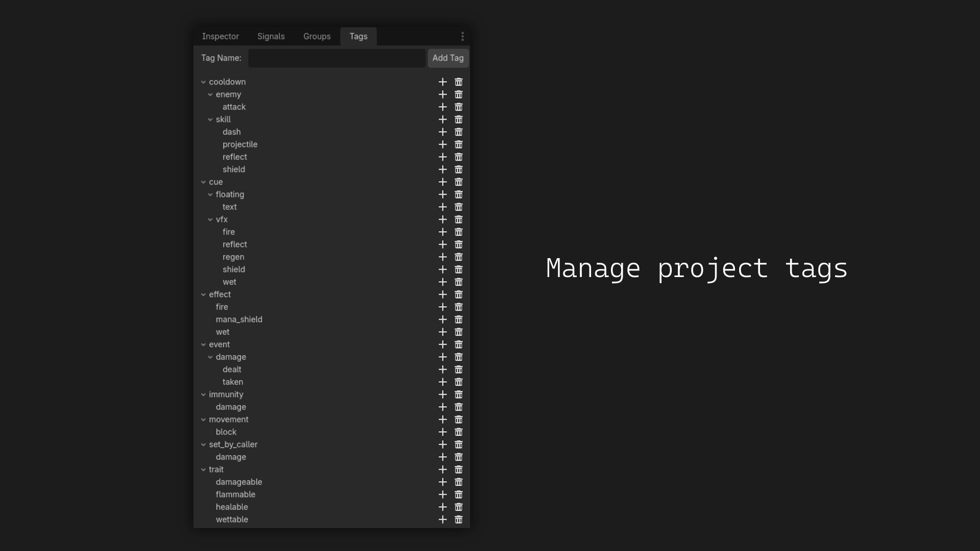Collapse the floating subtree
The width and height of the screenshot is (980, 551).
pyautogui.click(x=210, y=194)
